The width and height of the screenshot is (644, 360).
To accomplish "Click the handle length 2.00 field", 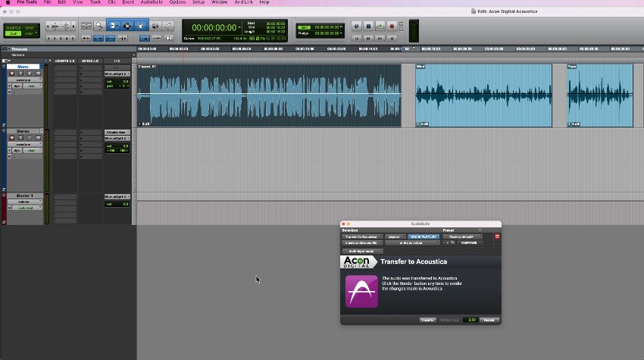I will [470, 320].
